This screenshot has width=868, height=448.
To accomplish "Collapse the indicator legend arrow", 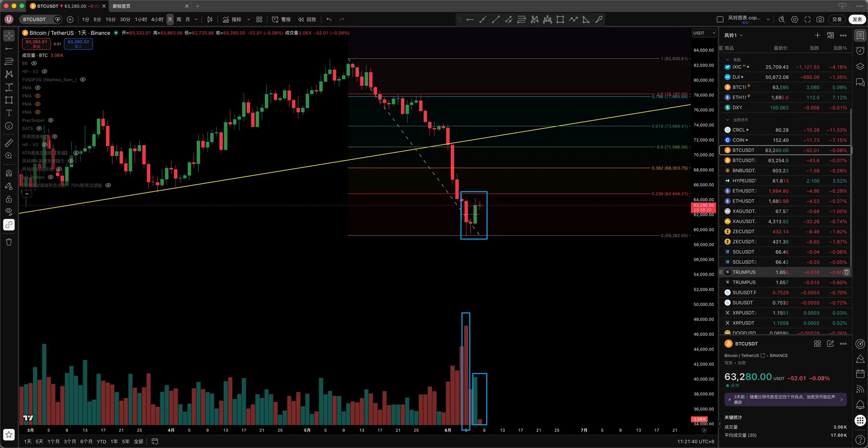I will (x=27, y=194).
